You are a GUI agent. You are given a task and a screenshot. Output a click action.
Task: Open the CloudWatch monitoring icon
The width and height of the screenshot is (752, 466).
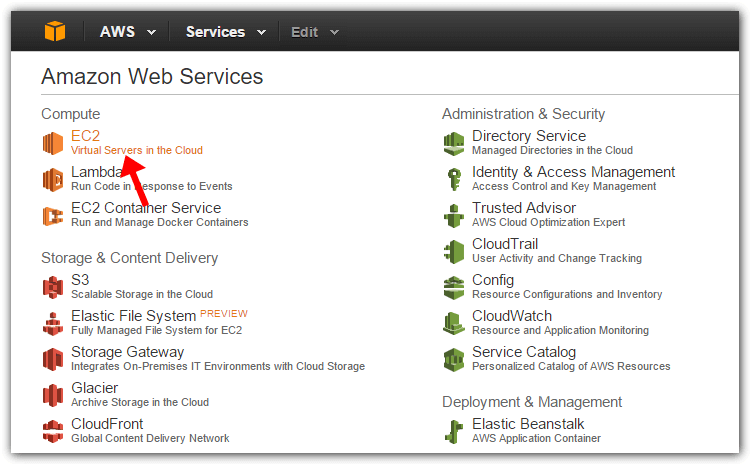(x=454, y=324)
